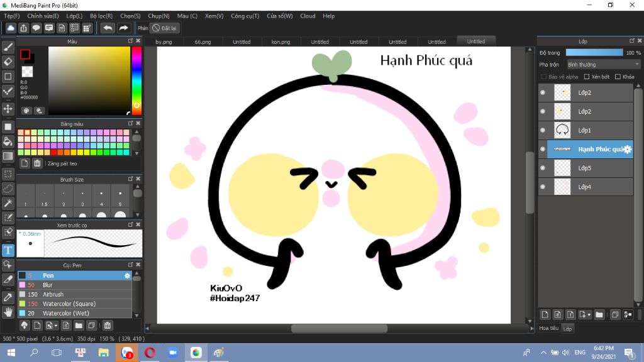Select the Hand pan tool
The image size is (644, 362).
point(8,312)
